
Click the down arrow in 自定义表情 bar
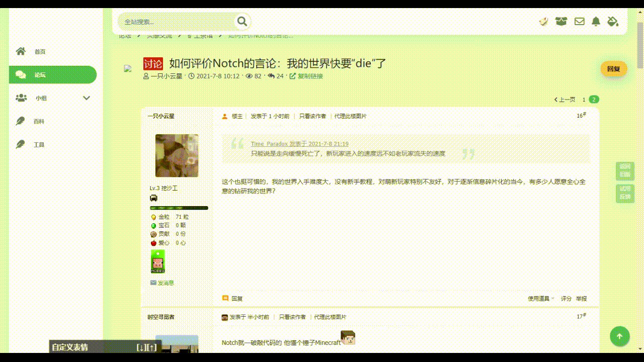pos(141,347)
